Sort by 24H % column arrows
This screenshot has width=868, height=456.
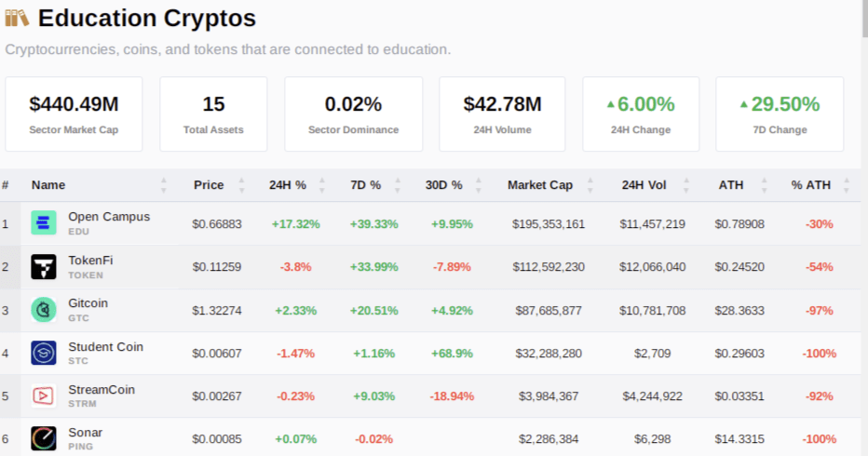tap(322, 185)
